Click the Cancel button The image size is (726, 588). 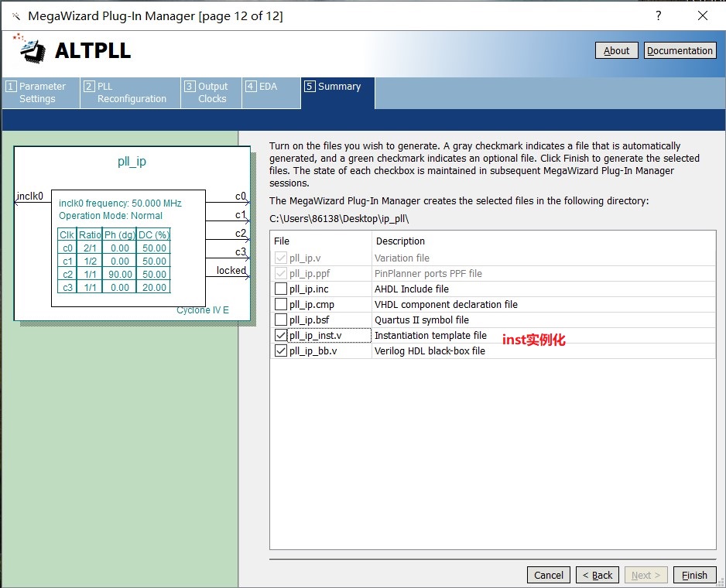tap(549, 575)
